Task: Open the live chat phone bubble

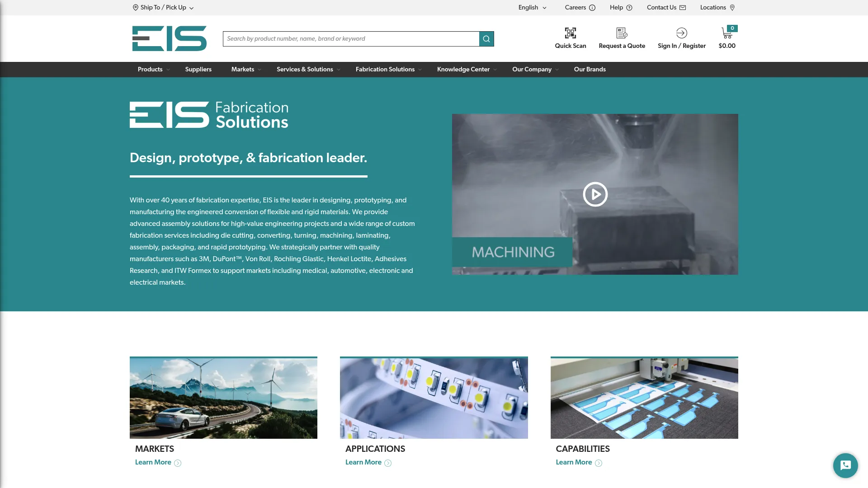Action: [x=845, y=465]
